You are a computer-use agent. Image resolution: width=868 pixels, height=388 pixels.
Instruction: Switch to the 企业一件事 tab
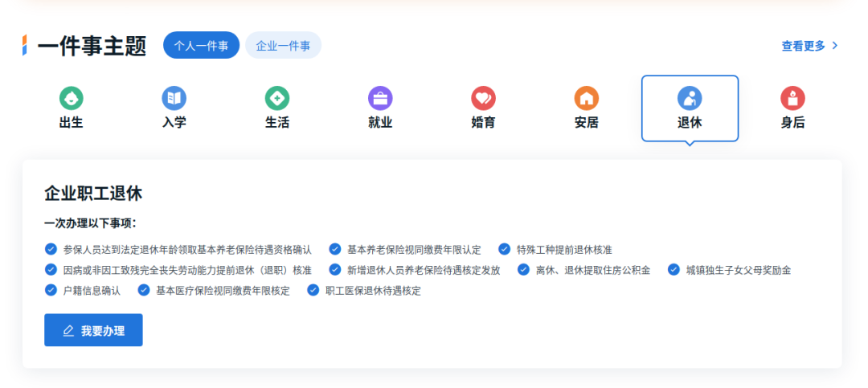coord(284,45)
